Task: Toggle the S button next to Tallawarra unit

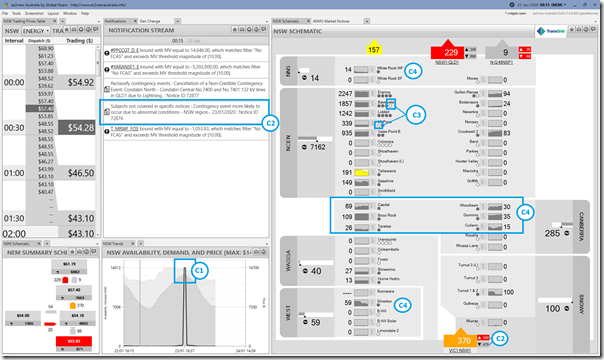Action: (x=372, y=172)
